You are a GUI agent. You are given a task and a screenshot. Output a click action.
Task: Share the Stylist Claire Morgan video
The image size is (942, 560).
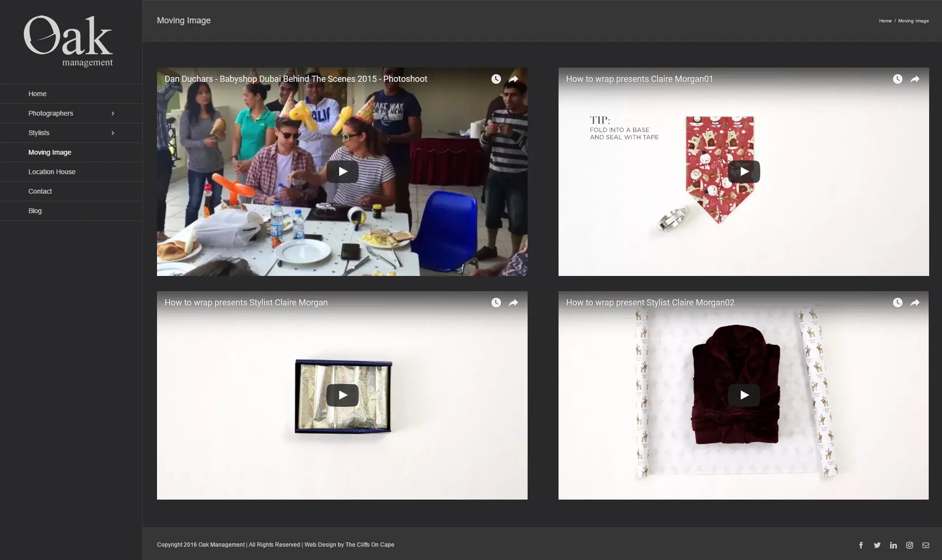point(513,303)
